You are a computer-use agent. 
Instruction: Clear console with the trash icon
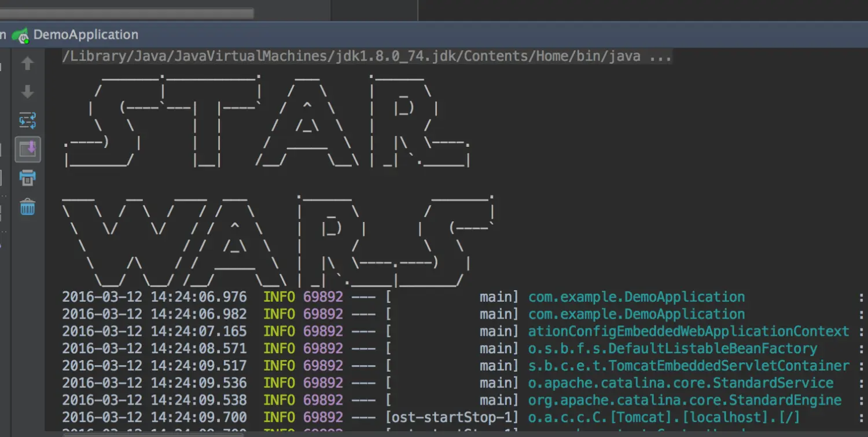pos(27,206)
